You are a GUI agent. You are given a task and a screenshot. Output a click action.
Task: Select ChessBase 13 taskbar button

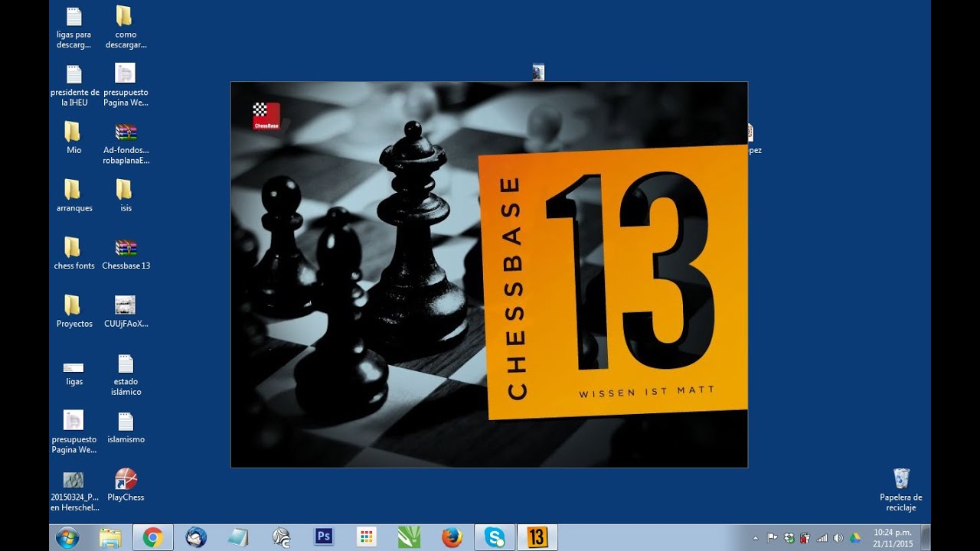pyautogui.click(x=537, y=537)
